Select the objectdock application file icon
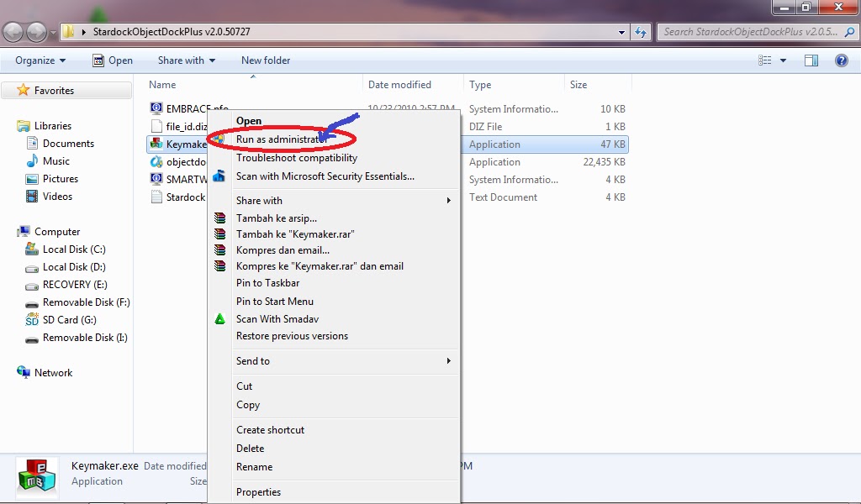Viewport: 861px width, 504px height. [x=156, y=161]
